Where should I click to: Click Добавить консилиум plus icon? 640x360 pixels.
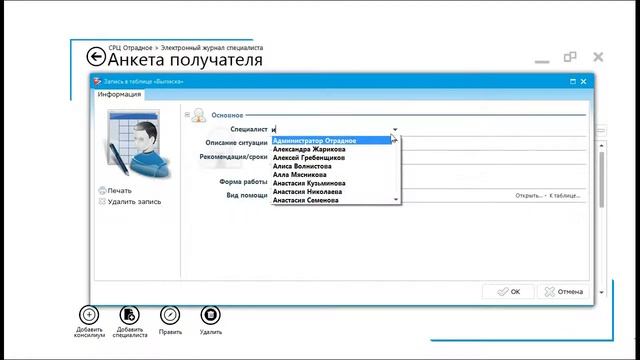[89, 315]
